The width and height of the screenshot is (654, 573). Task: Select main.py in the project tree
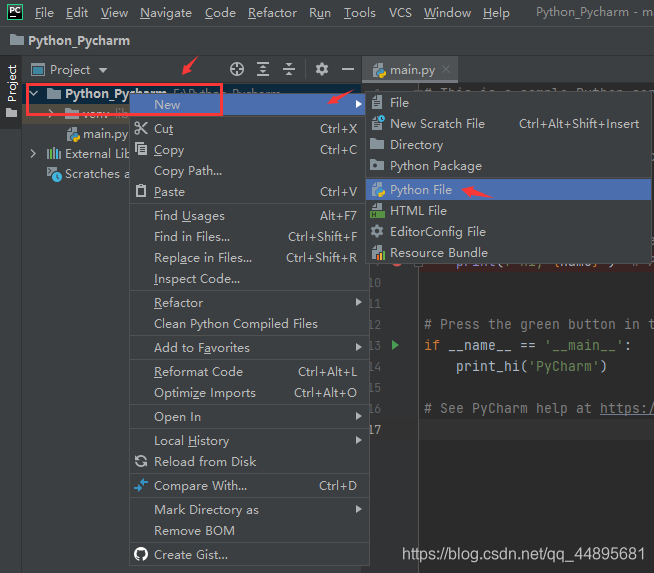pyautogui.click(x=105, y=134)
